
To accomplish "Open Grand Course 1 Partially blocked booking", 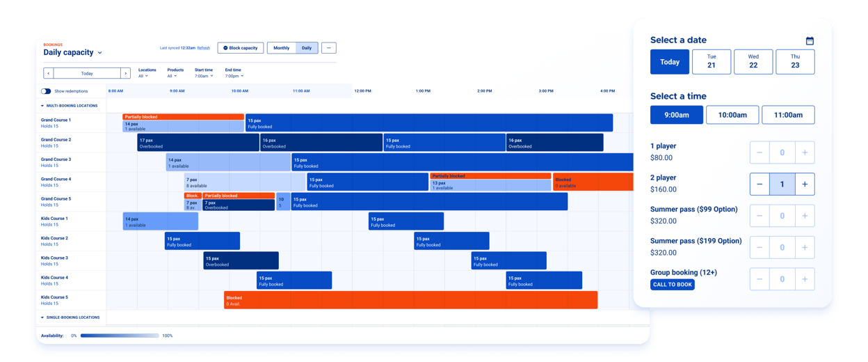I will [183, 117].
